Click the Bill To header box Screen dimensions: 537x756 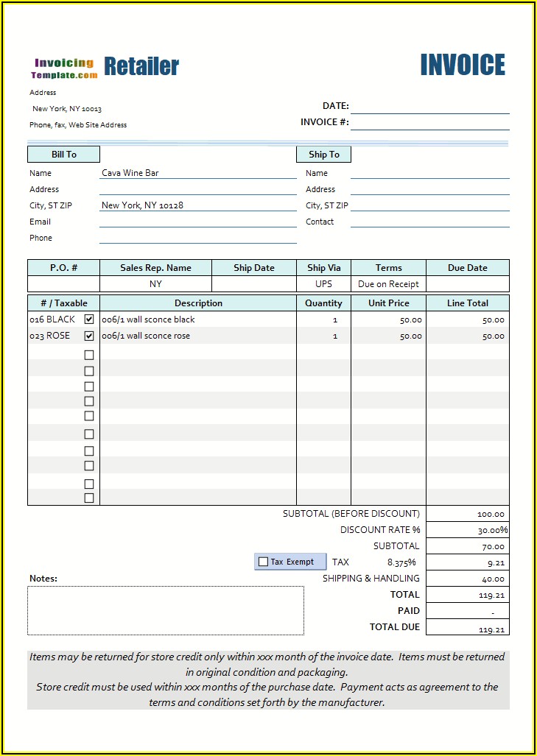click(x=63, y=155)
